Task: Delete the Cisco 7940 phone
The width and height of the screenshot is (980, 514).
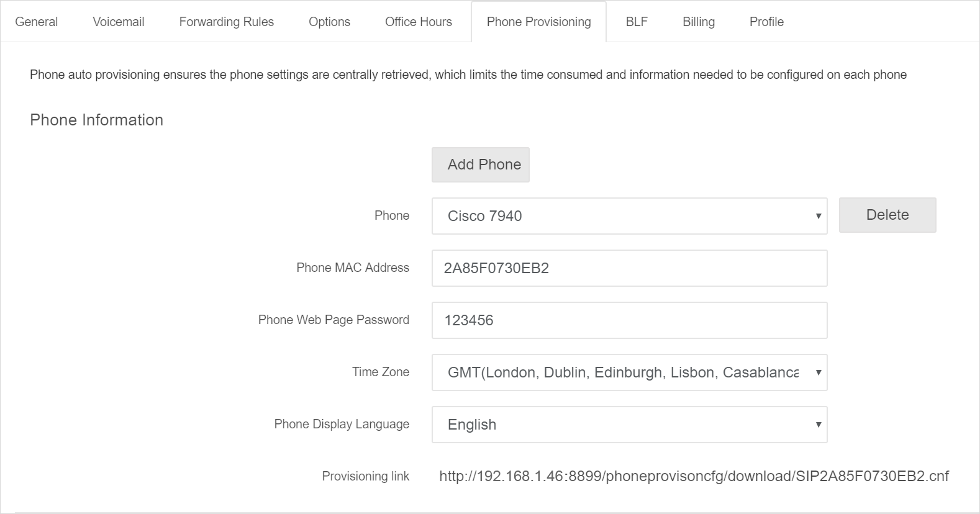Action: 887,215
